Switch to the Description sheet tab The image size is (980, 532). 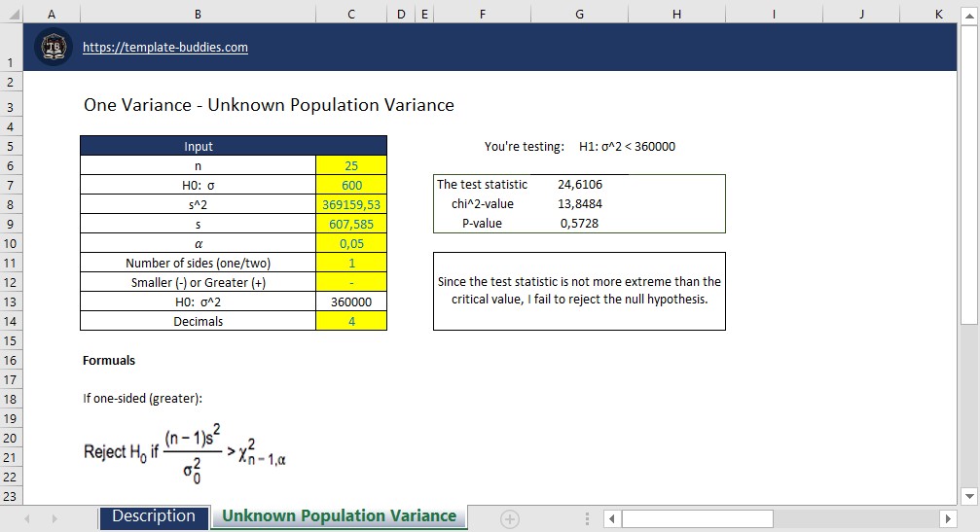[x=154, y=516]
